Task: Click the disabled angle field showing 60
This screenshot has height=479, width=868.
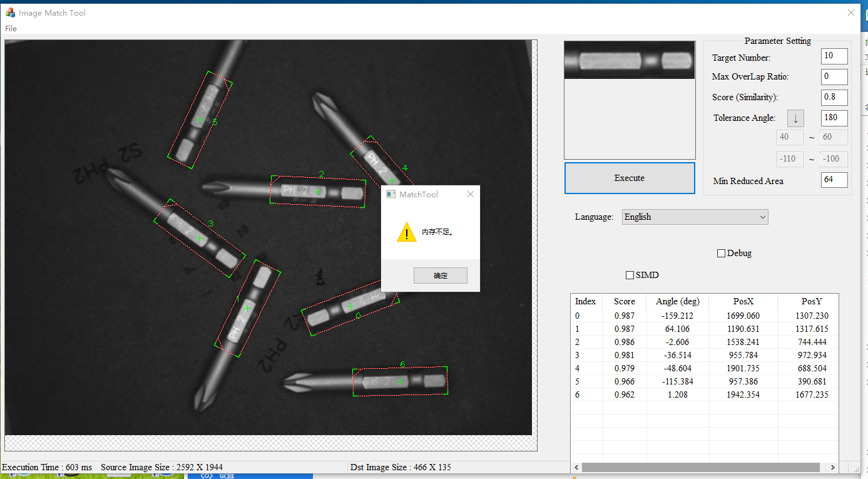Action: 834,138
